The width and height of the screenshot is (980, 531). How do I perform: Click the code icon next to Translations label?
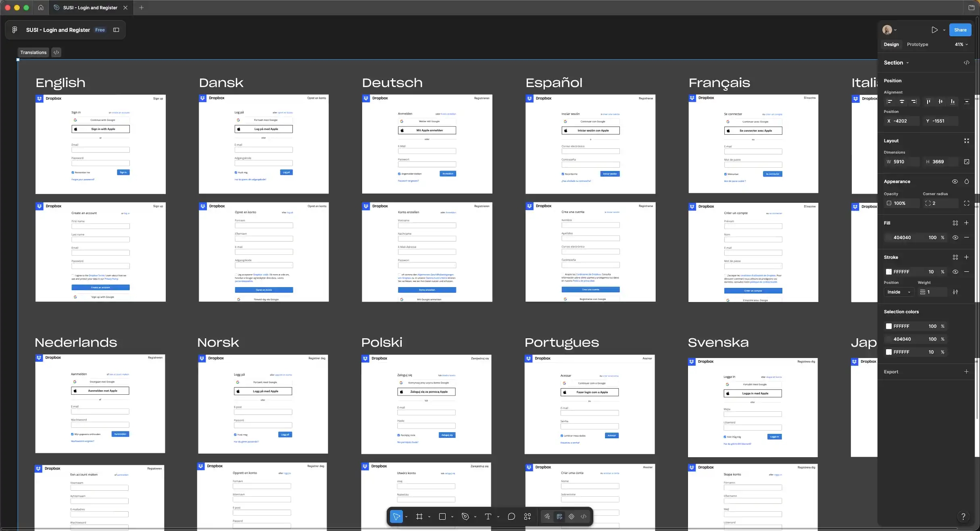coord(56,52)
